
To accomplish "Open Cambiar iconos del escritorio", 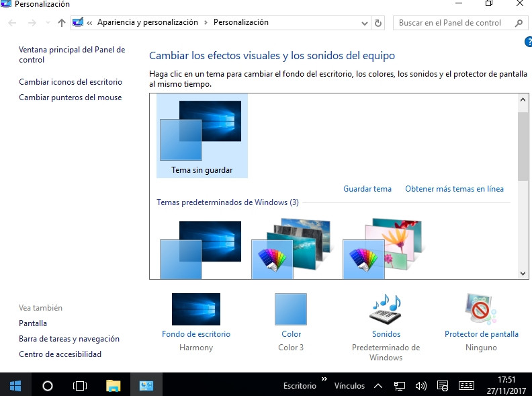I will 71,82.
